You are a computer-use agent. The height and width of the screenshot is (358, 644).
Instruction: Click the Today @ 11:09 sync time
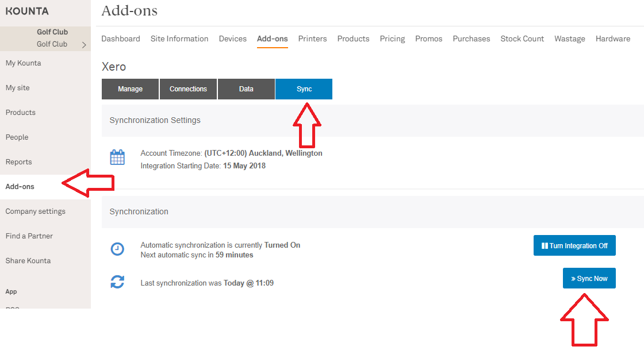coord(248,283)
